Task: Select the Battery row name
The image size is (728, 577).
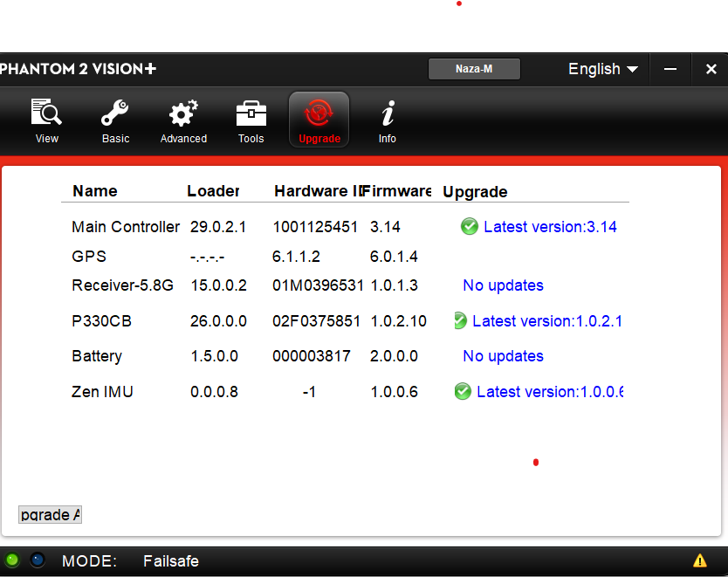Action: pyautogui.click(x=97, y=356)
